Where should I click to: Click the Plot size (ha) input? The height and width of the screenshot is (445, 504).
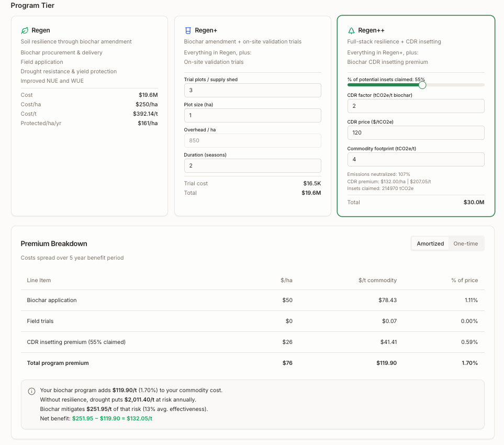pos(252,116)
